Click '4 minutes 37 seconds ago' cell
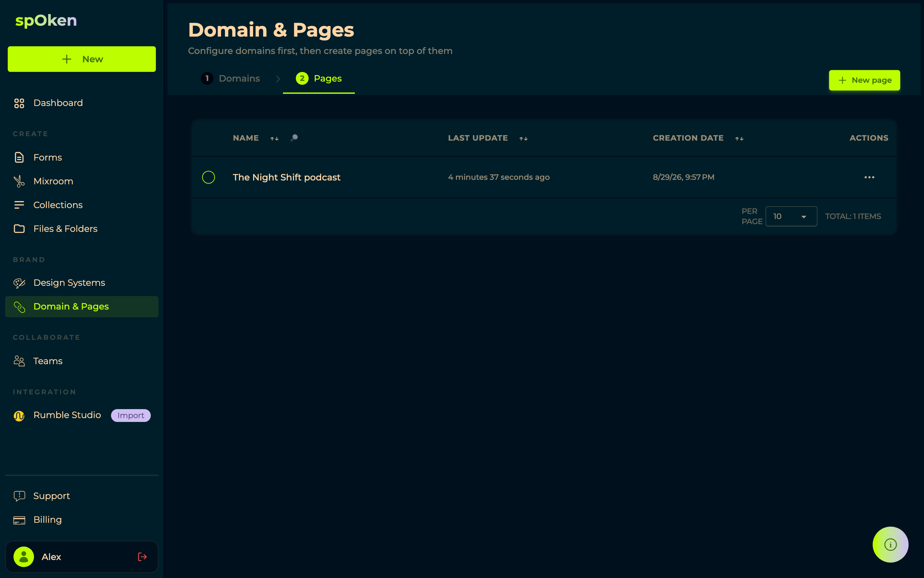 (x=499, y=177)
